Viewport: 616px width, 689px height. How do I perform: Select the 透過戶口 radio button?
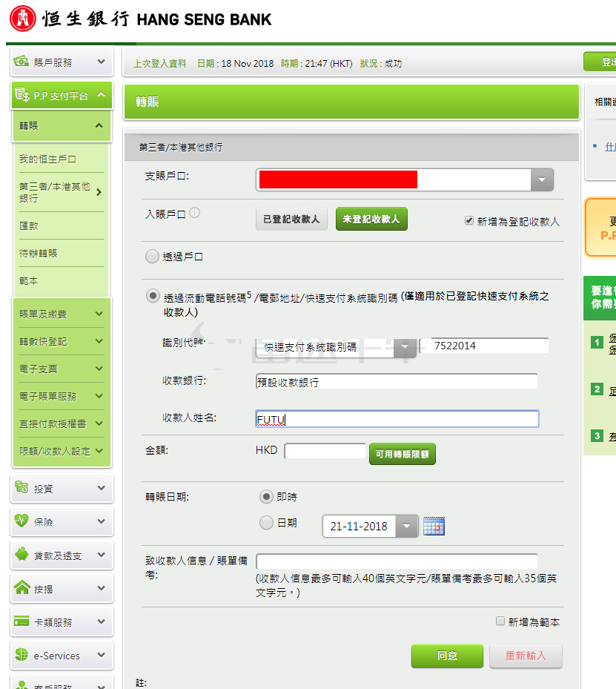(152, 256)
